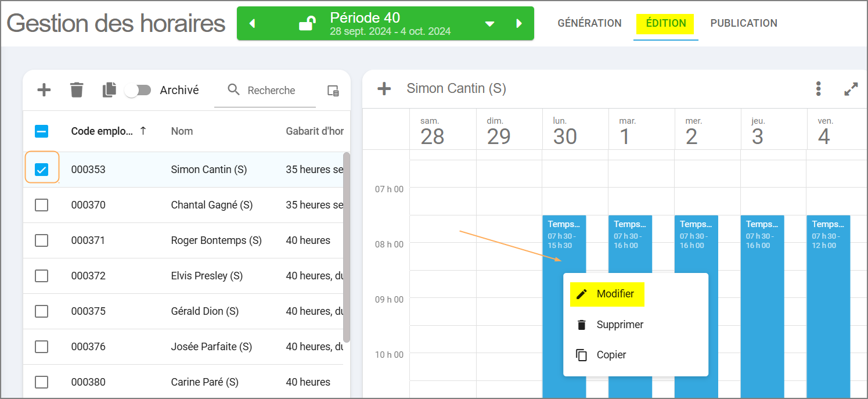Delete selected employees with trash icon
Viewport: 868px width, 399px height.
pyautogui.click(x=77, y=90)
